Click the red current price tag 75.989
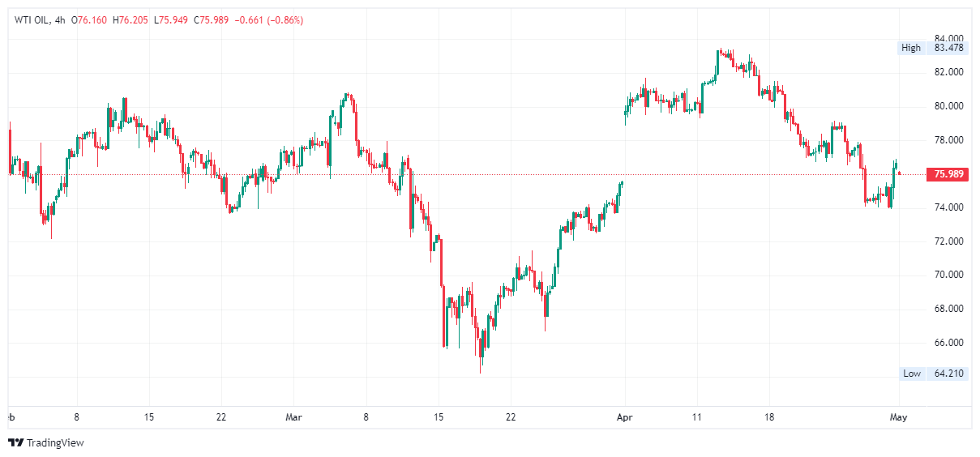 948,174
